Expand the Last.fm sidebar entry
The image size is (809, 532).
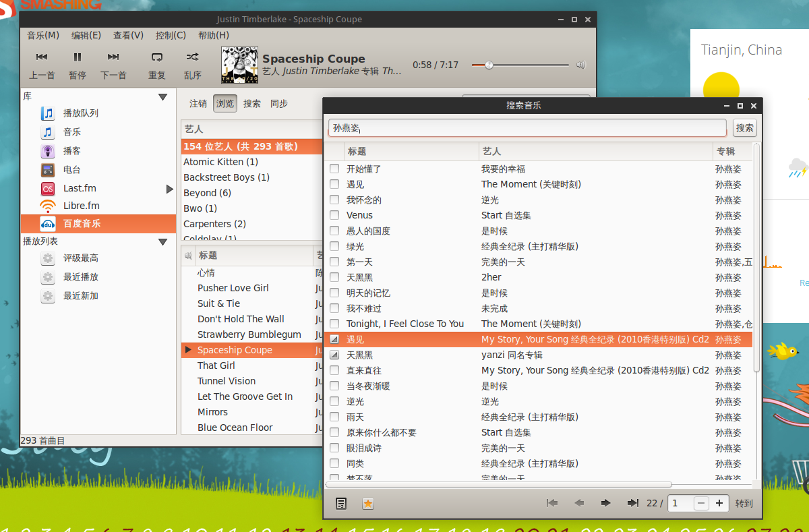pyautogui.click(x=170, y=189)
